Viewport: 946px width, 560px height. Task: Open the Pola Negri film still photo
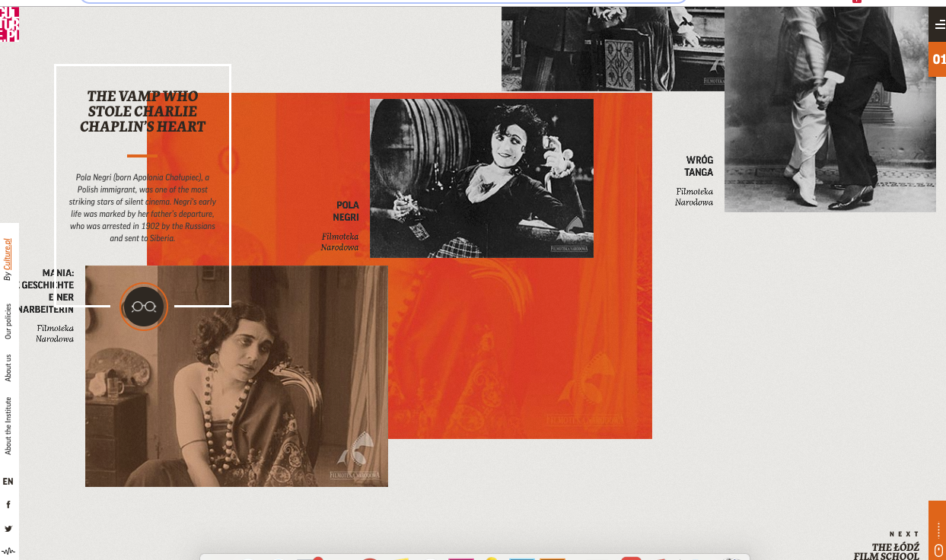click(482, 178)
